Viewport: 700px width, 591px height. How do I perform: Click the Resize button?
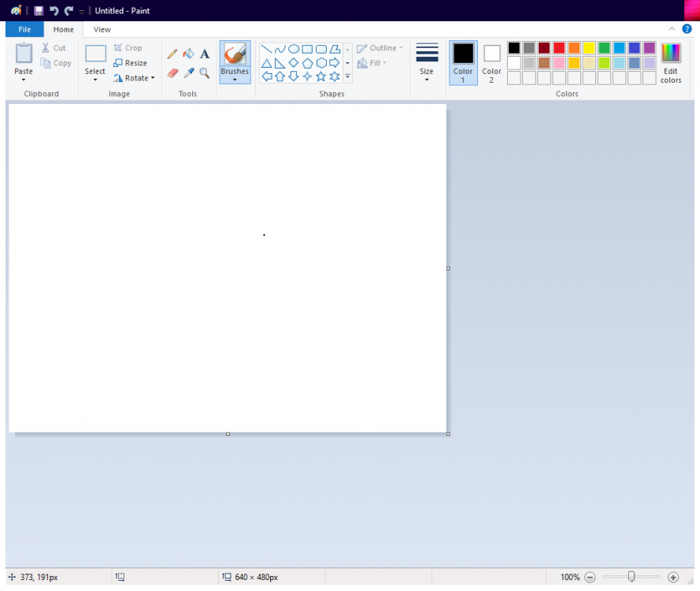130,63
